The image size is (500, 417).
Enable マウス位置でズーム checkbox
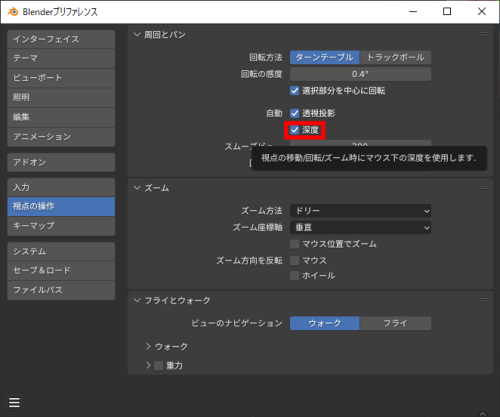(294, 244)
